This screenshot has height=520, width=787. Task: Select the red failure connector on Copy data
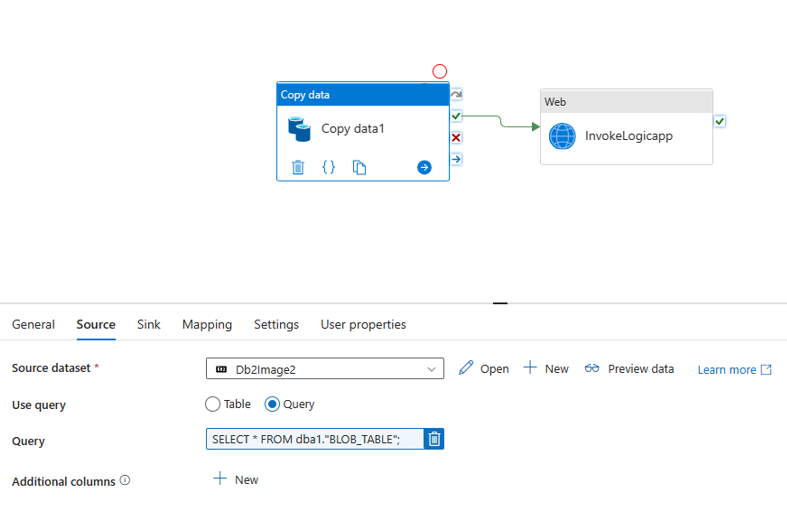456,138
